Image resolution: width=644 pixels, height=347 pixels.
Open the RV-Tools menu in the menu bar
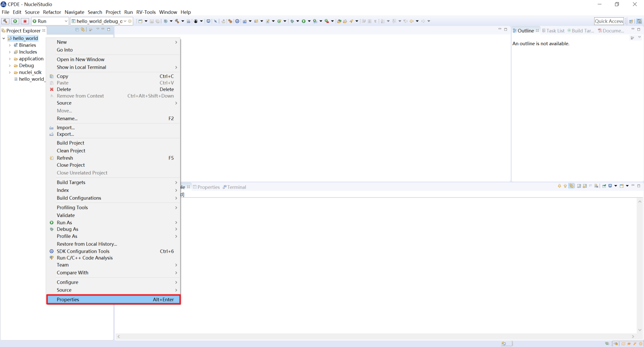[x=146, y=12]
